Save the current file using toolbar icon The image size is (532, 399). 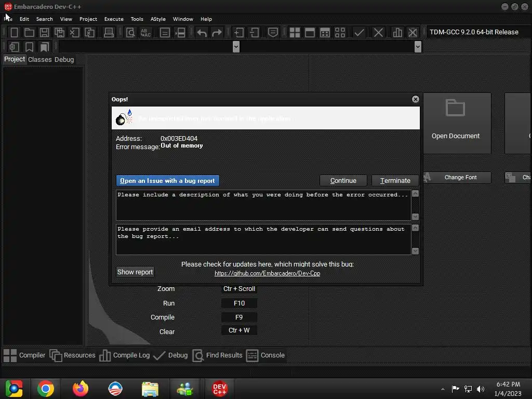coord(44,33)
